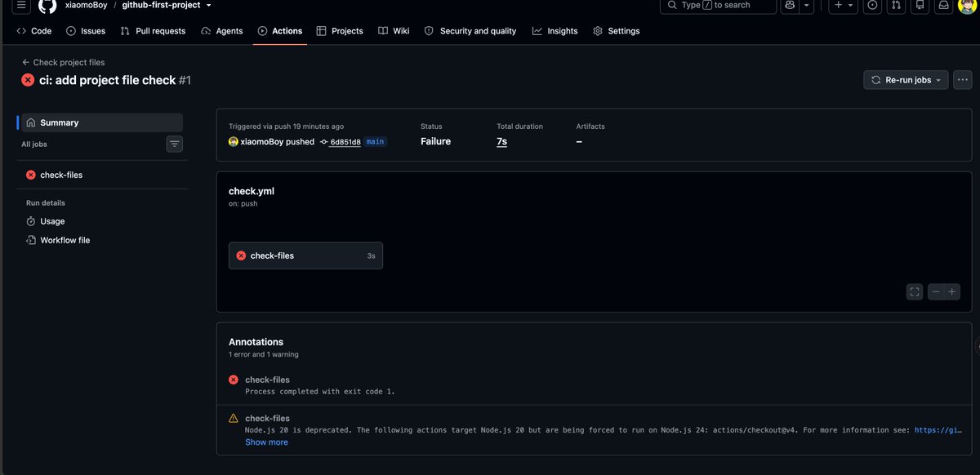
Task: Click the xiaomoBoy owner link in the header
Action: [87, 5]
